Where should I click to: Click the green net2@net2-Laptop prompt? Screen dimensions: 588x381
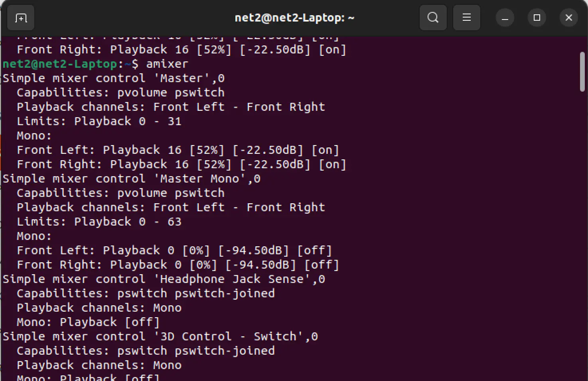(60, 64)
